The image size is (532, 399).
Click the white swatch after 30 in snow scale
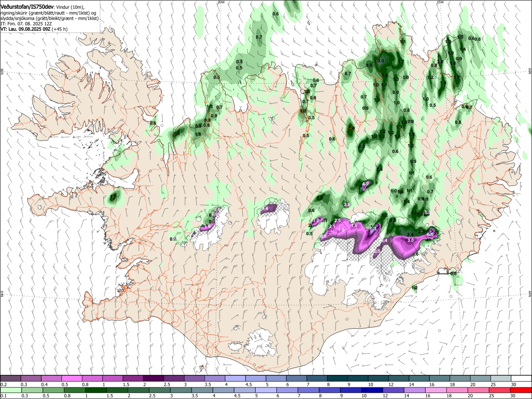coord(521,379)
